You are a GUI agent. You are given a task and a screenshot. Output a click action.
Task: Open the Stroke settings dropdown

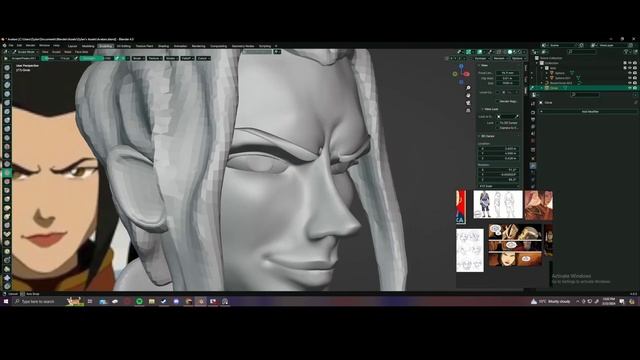click(x=171, y=58)
